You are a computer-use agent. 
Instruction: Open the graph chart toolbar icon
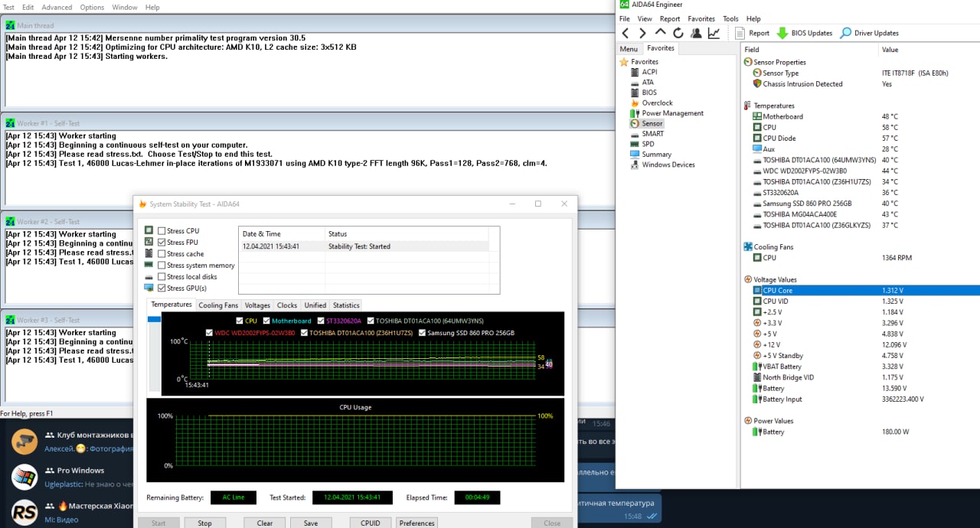point(714,33)
